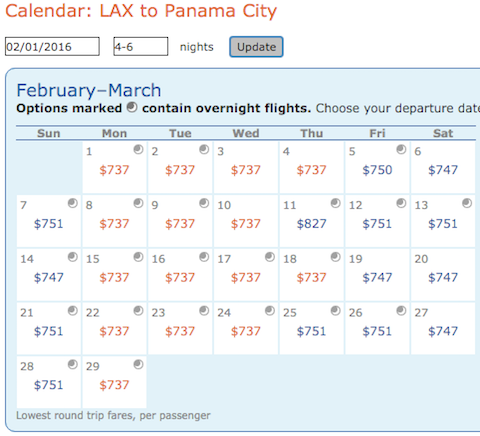Choose the $751 fare on Sunday February 7
Viewport: 480px width, 436px height.
[49, 224]
